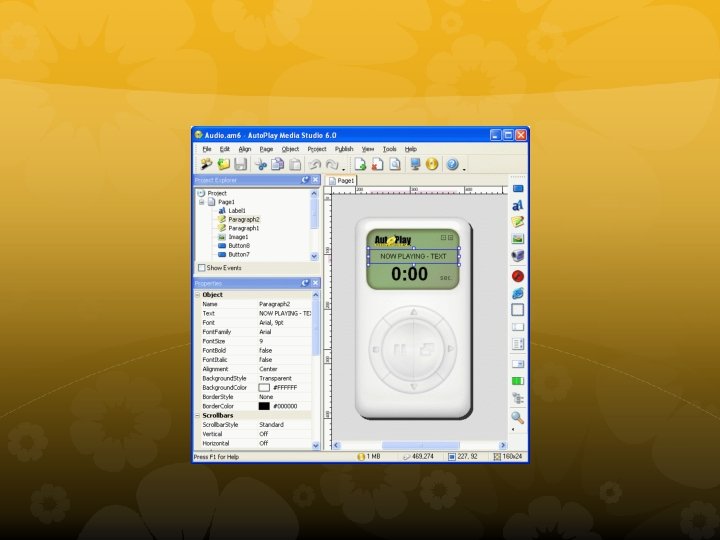The width and height of the screenshot is (720, 540).
Task: Auto-hide the Project Explorer pane
Action: point(305,180)
